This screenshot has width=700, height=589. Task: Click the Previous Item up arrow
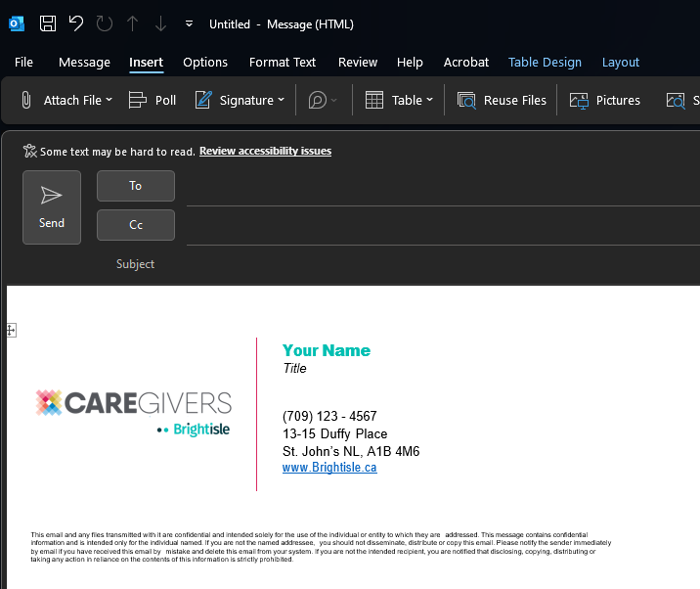coord(132,23)
